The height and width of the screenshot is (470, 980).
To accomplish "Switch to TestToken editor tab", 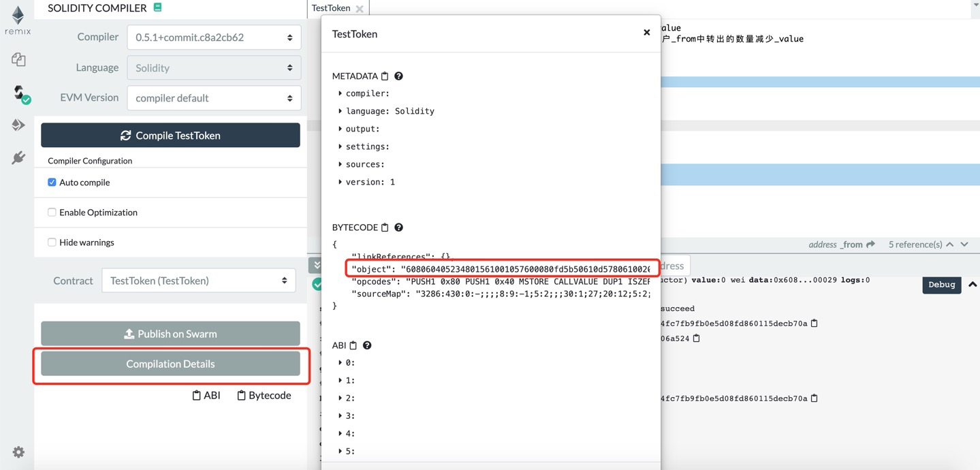I will point(331,8).
